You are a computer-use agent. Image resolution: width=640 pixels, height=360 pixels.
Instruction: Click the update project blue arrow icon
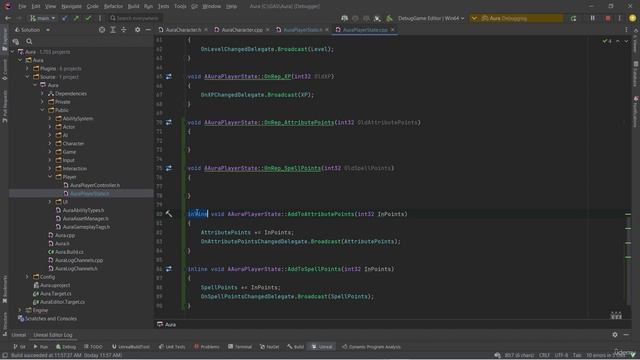tap(64, 18)
